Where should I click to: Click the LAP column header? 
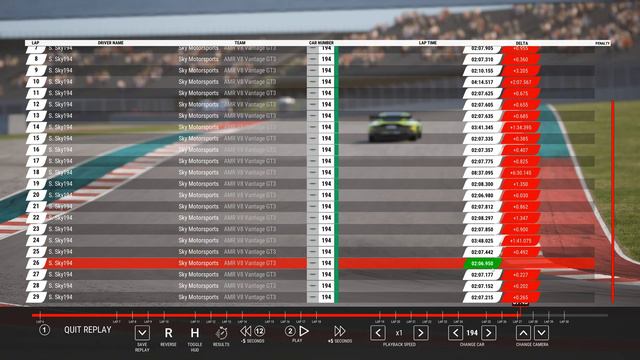tap(36, 43)
